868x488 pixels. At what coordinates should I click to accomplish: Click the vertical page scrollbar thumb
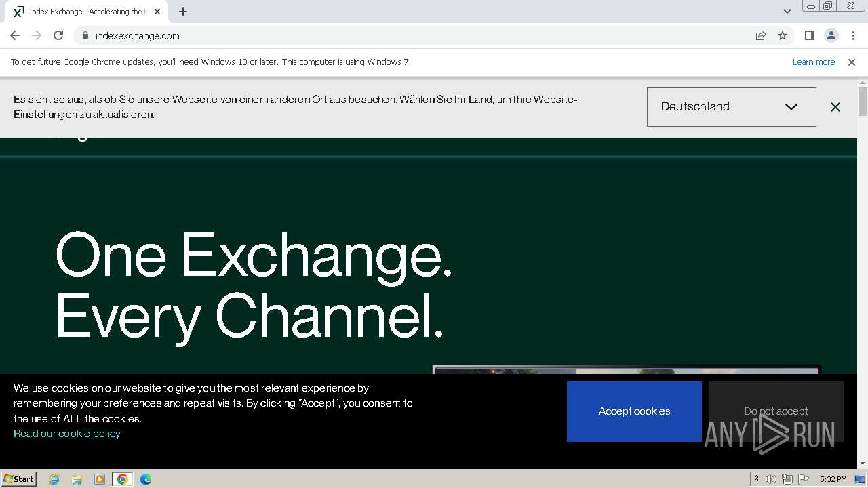pos(863,102)
